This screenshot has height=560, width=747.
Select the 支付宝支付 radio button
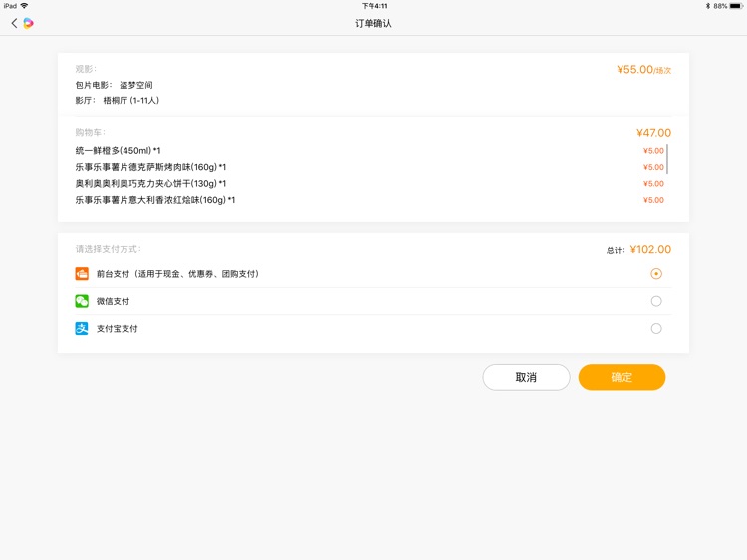pyautogui.click(x=656, y=328)
